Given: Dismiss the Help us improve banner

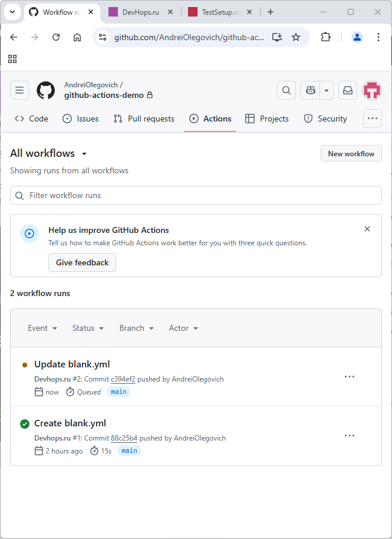Looking at the screenshot, I should tap(367, 229).
